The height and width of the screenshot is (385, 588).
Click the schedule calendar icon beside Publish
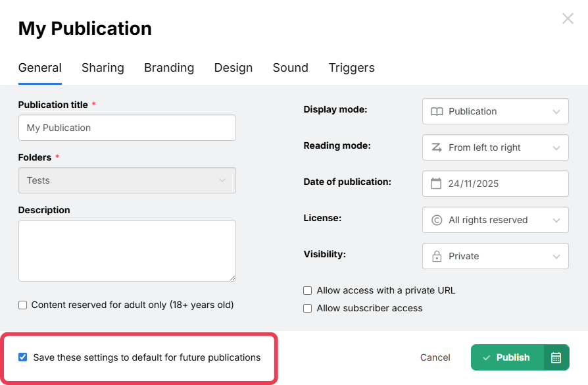click(x=556, y=357)
